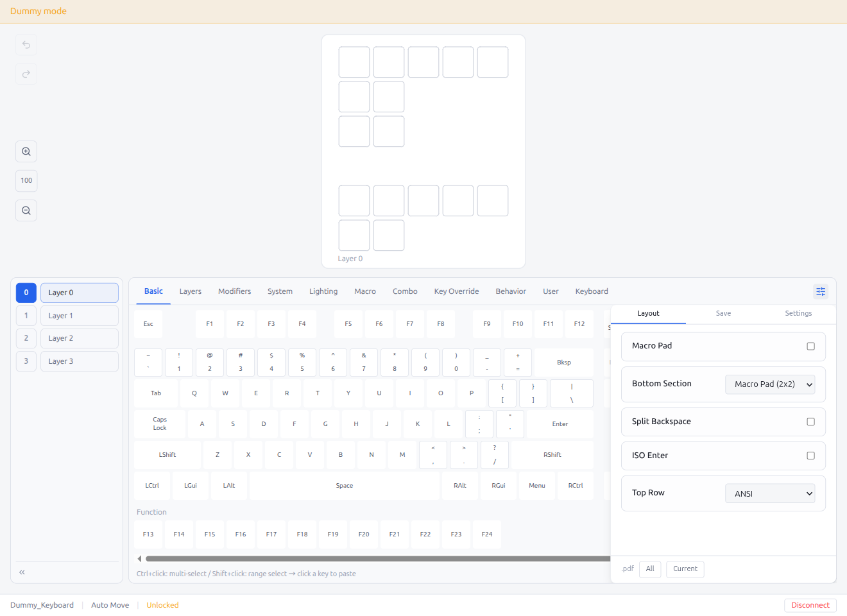The height and width of the screenshot is (616, 847).
Task: Switch to the Save tab in the side panel
Action: click(723, 313)
